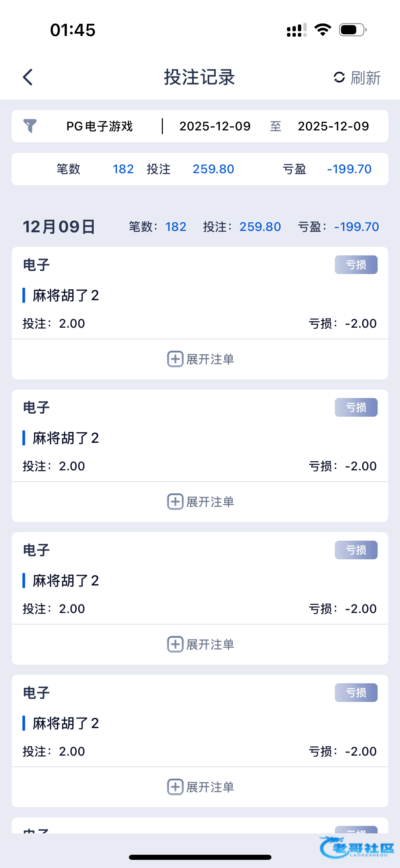Screen dimensions: 400x868
Task: Expand first 展开注单 bet details
Action: coord(210,359)
